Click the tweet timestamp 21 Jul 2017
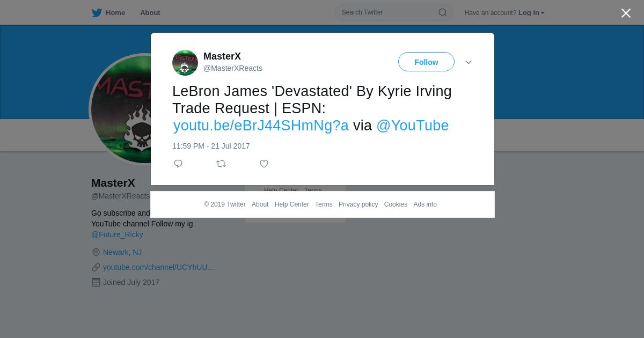This screenshot has width=644, height=338. (211, 146)
